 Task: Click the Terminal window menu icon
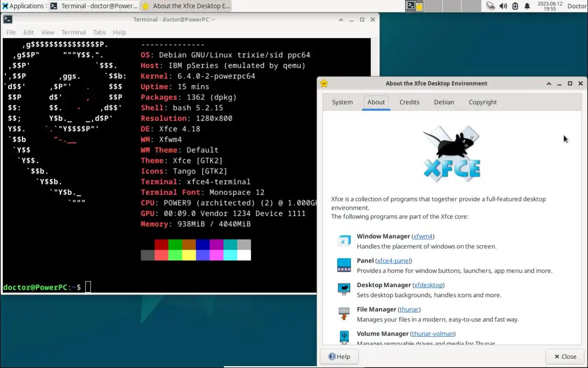8,19
